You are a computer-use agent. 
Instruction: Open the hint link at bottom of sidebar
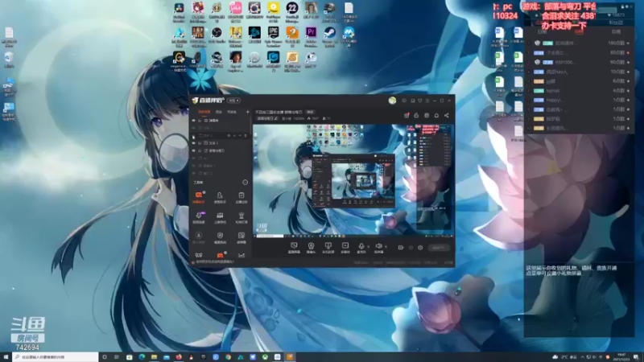pos(214,261)
